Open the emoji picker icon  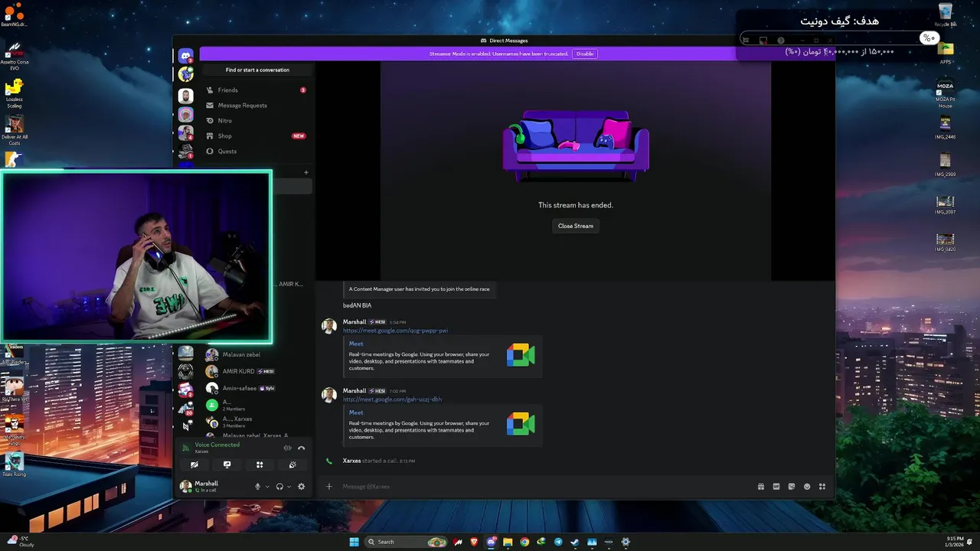(807, 487)
